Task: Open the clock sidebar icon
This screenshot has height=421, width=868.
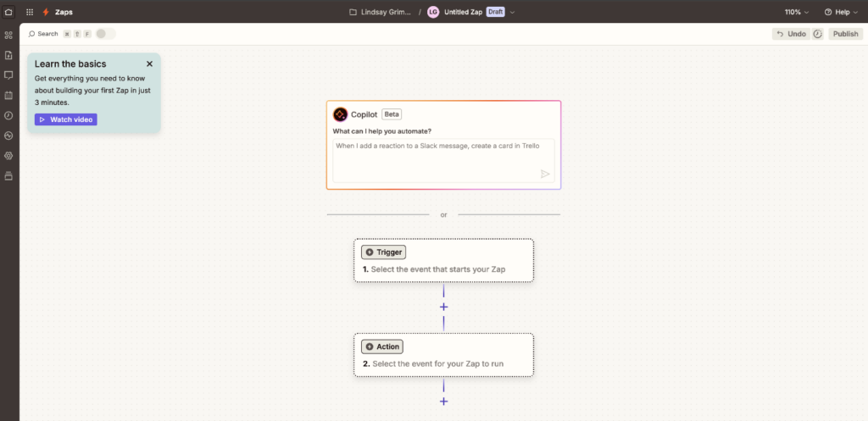Action: click(8, 115)
